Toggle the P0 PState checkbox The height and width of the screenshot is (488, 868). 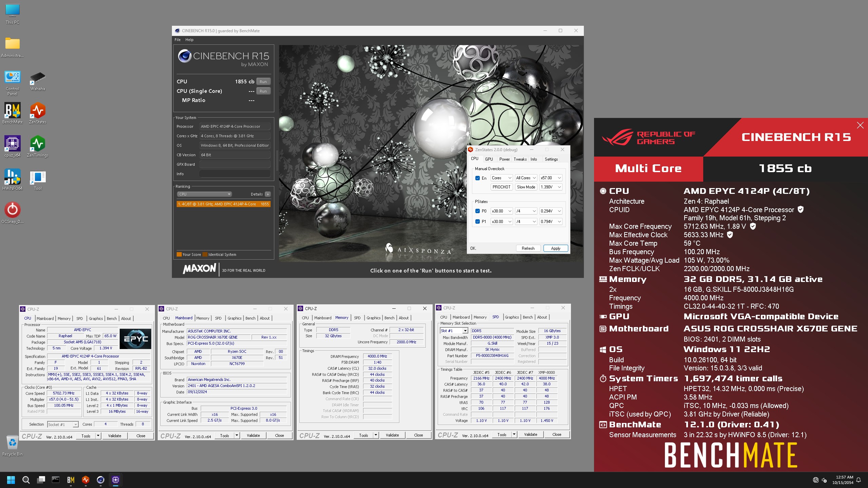point(477,211)
